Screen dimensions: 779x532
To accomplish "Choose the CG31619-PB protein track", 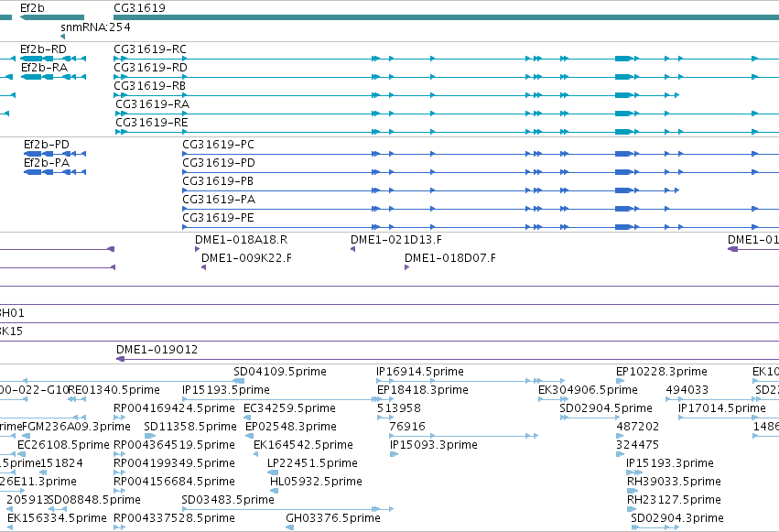I will point(218,181).
